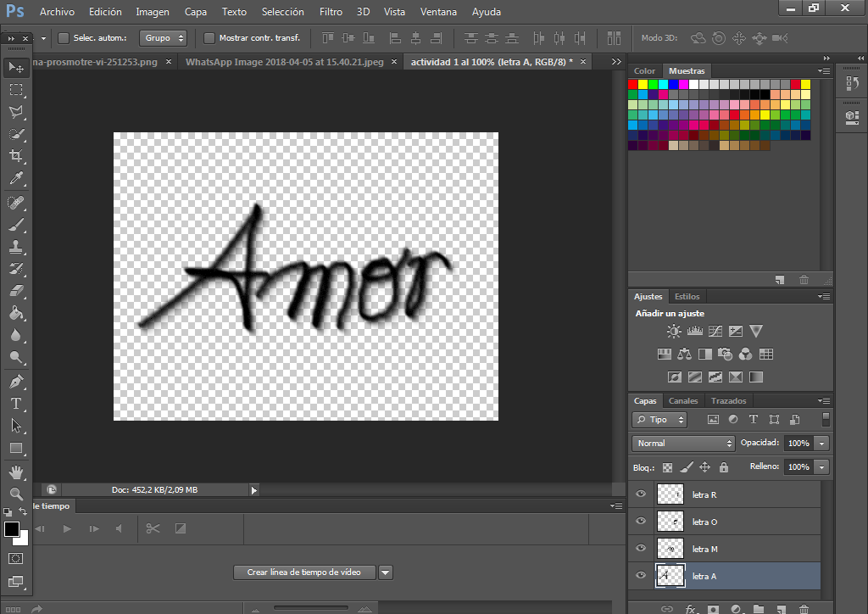Expand the timeline type dropdown arrow
This screenshot has width=868, height=614.
(386, 572)
